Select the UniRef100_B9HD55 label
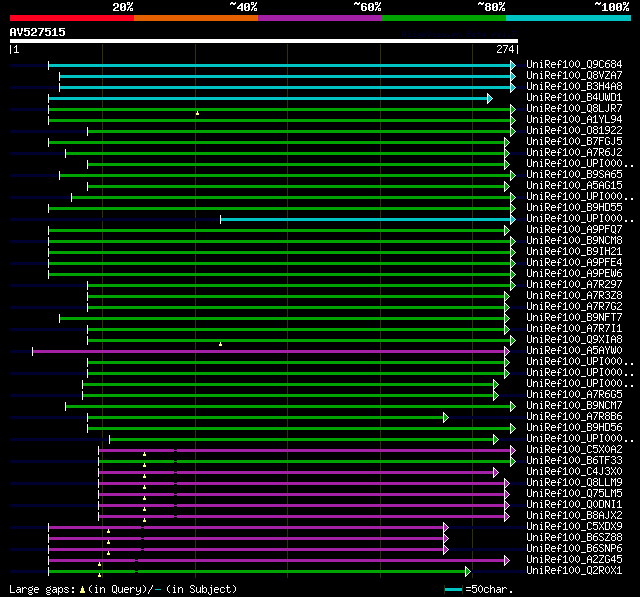Screen dimensions: 640x597 [574, 208]
